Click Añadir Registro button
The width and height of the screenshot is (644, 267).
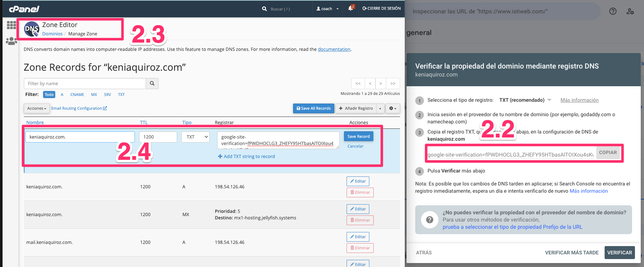tap(356, 108)
